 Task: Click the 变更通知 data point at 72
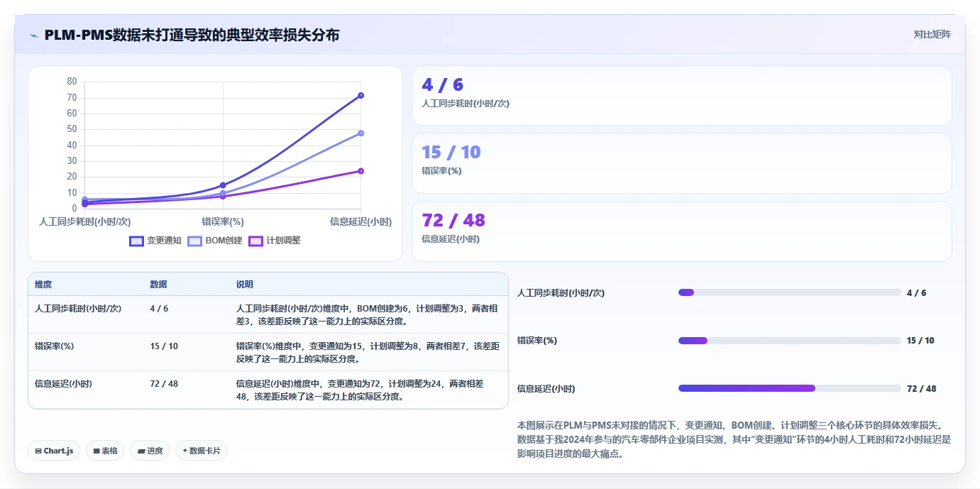[360, 95]
